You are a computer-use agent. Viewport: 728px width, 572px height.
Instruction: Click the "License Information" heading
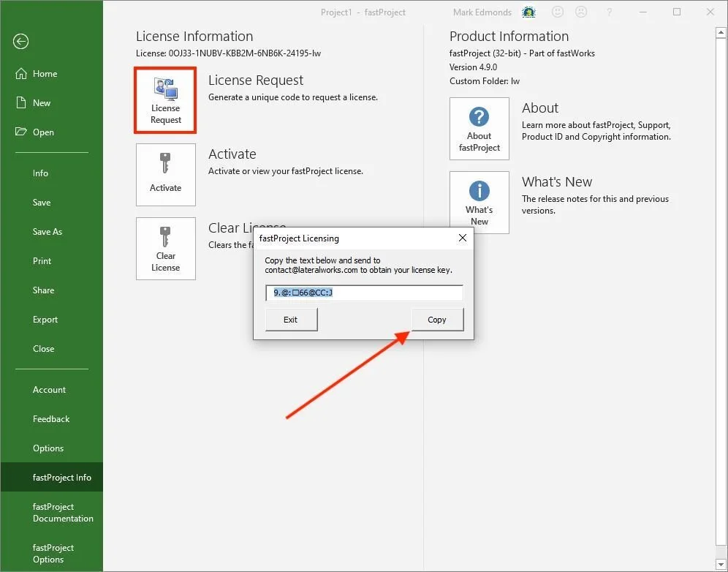click(x=194, y=37)
